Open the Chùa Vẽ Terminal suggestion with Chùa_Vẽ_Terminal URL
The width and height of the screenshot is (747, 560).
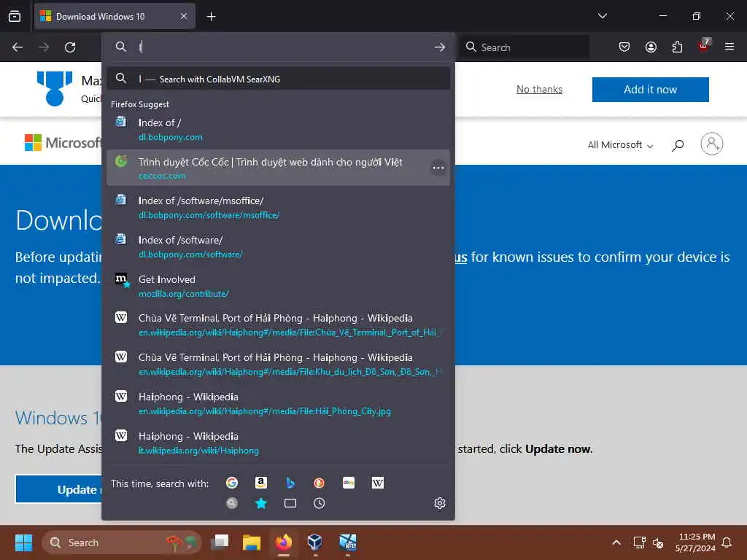click(x=278, y=324)
